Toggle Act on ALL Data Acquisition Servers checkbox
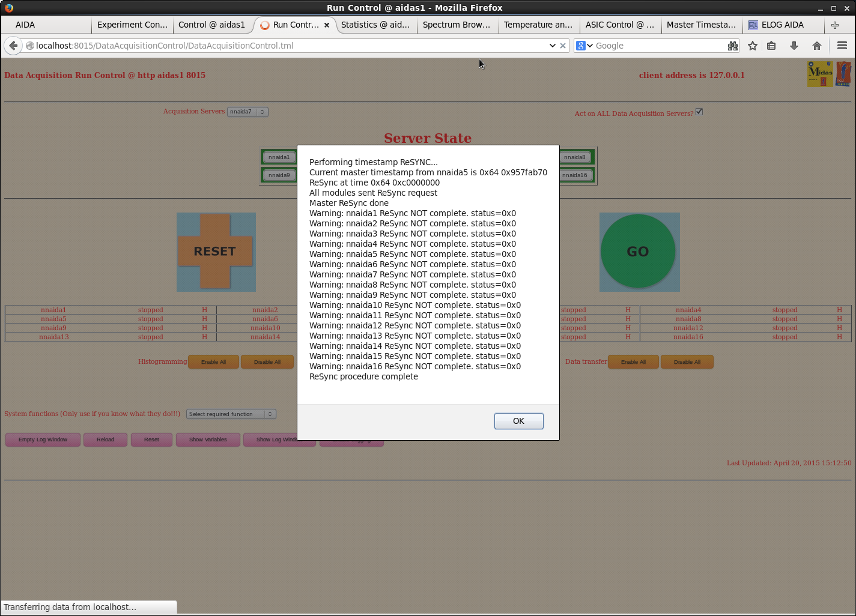This screenshot has width=856, height=616. coord(699,112)
